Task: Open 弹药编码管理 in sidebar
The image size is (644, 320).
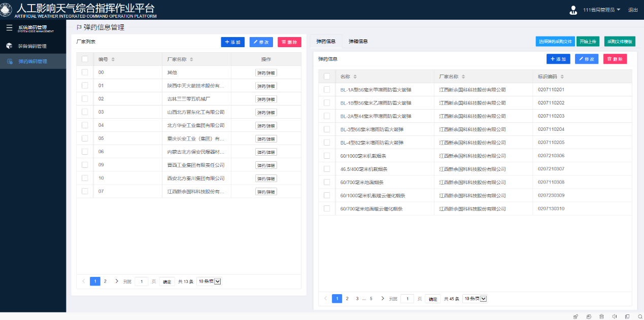Action: click(x=33, y=61)
